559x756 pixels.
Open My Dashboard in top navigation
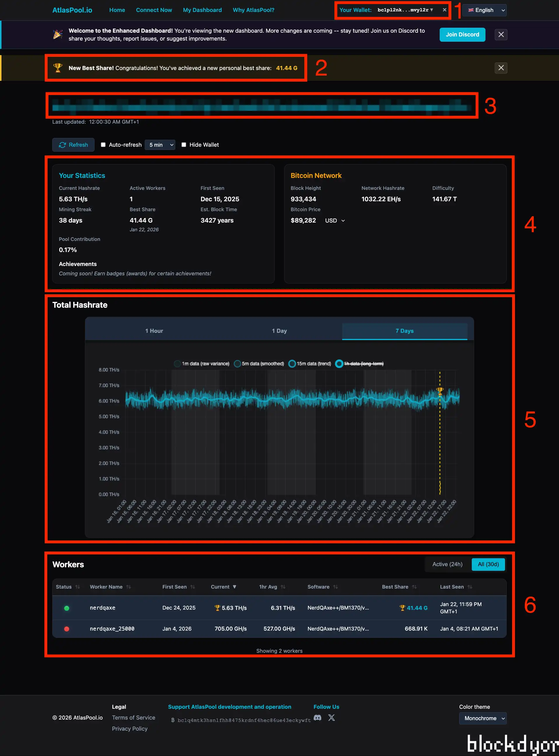202,10
